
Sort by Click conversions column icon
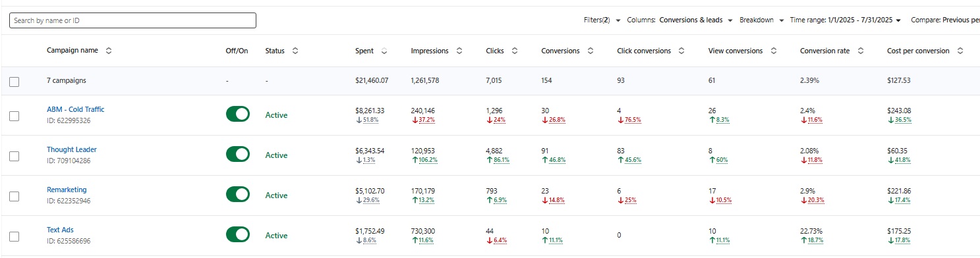tap(681, 51)
